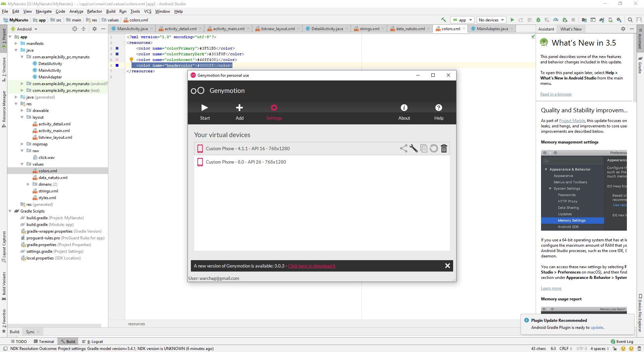Open the Analyze menu

[76, 11]
